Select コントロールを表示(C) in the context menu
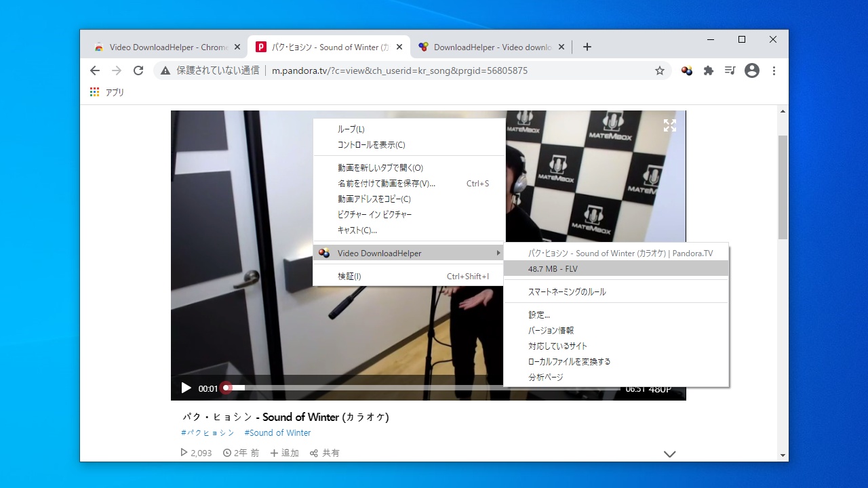 pyautogui.click(x=409, y=145)
